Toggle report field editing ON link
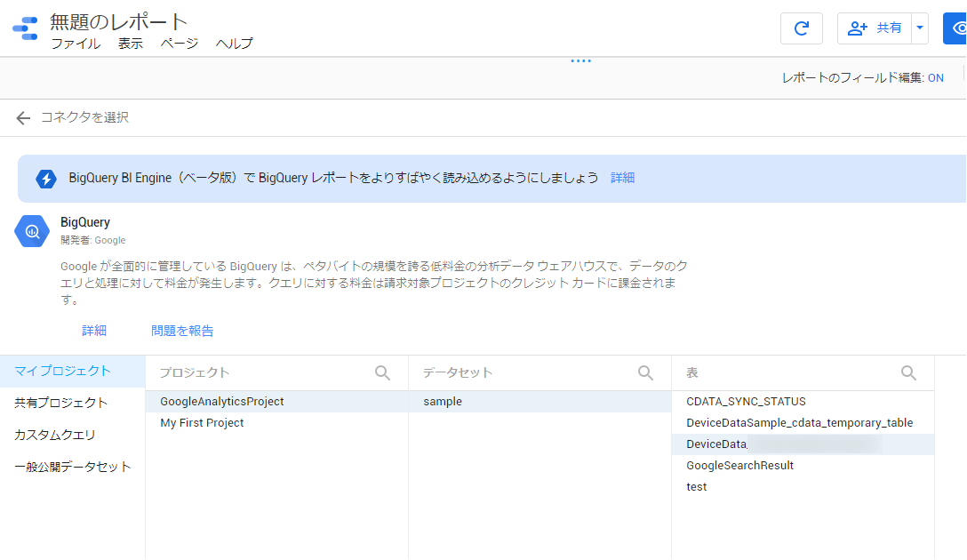The height and width of the screenshot is (560, 967). 936,77
